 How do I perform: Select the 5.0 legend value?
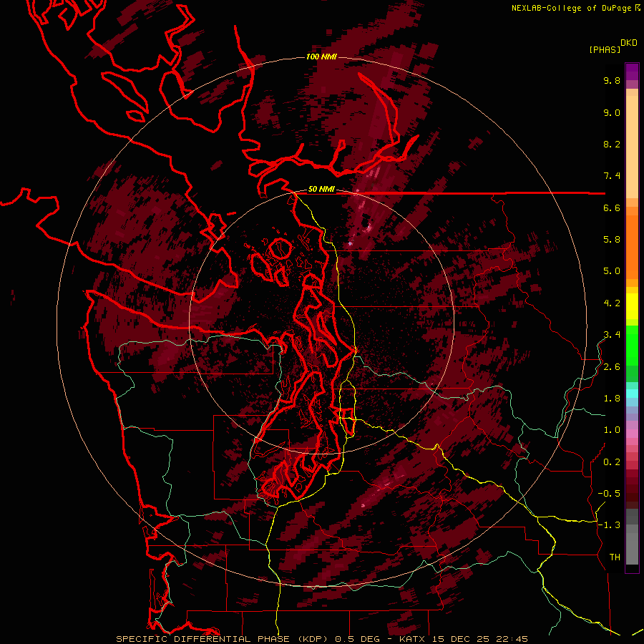point(612,271)
